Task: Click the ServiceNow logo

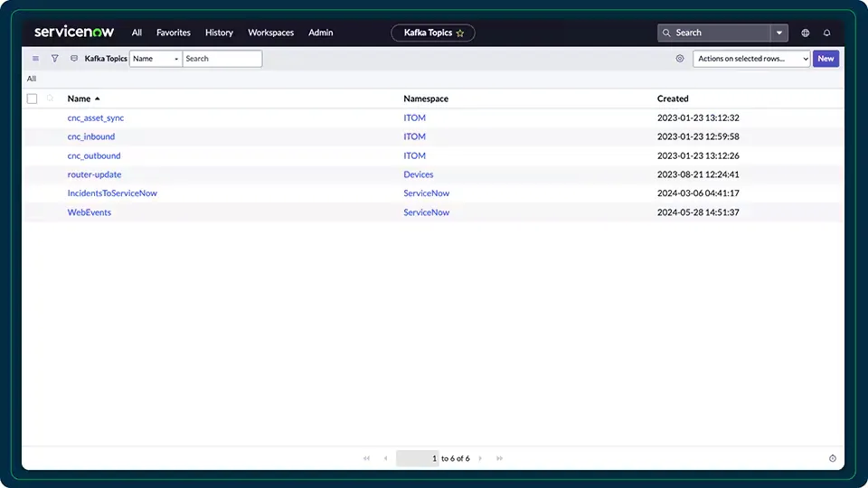Action: click(74, 33)
